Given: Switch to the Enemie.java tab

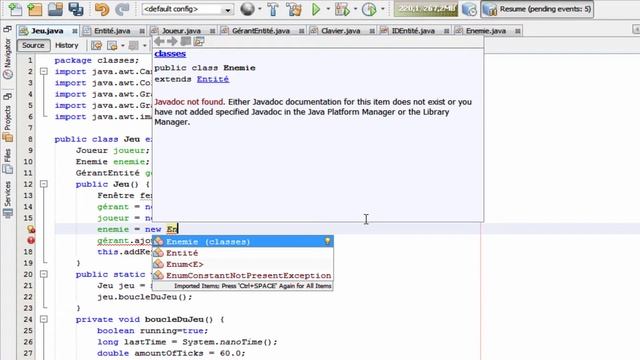Looking at the screenshot, I should [486, 31].
